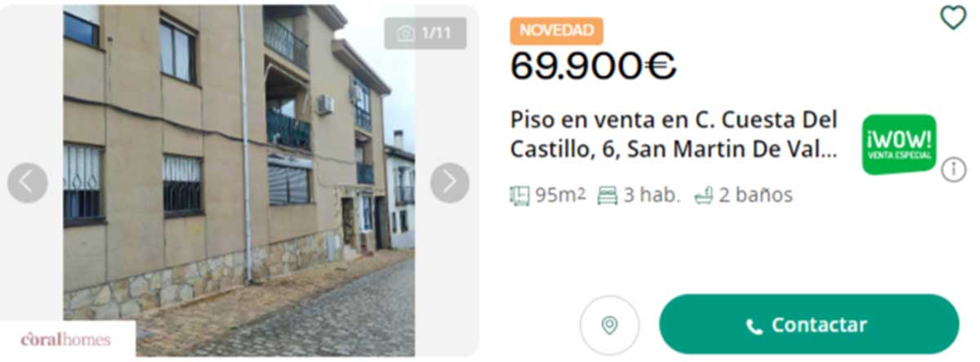Screen dimensions: 980x362
Task: Click the floor area icon
Action: click(x=520, y=195)
